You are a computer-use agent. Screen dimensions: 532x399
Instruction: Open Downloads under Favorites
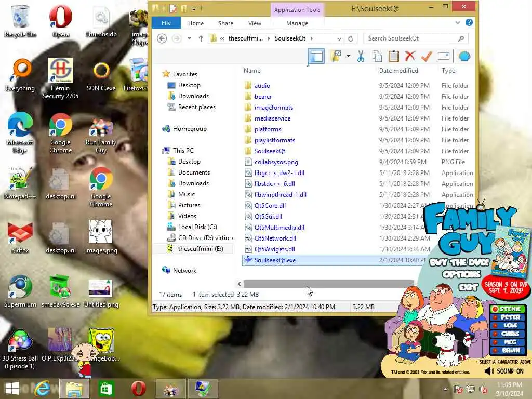click(x=193, y=96)
